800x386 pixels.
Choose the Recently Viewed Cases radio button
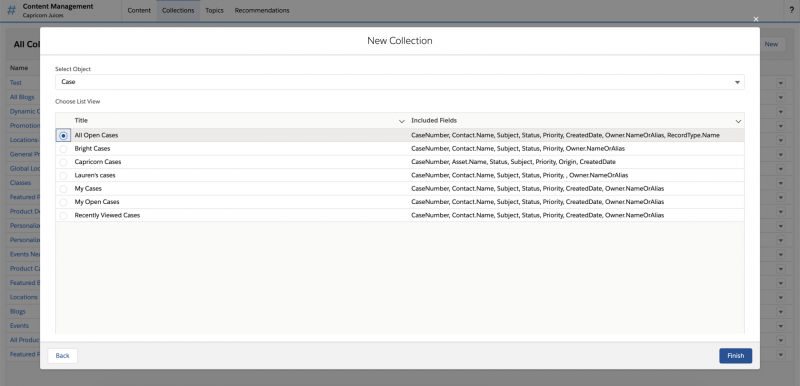(63, 216)
